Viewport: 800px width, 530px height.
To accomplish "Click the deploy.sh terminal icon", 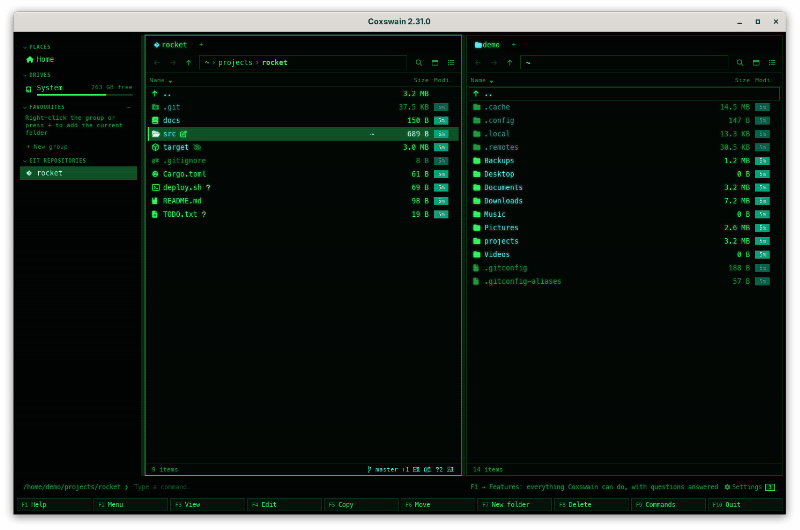I will click(x=156, y=188).
